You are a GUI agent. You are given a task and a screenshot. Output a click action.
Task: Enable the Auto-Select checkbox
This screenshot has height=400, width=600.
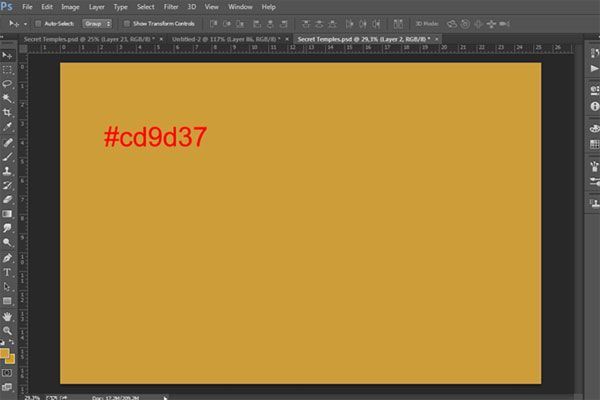point(38,21)
